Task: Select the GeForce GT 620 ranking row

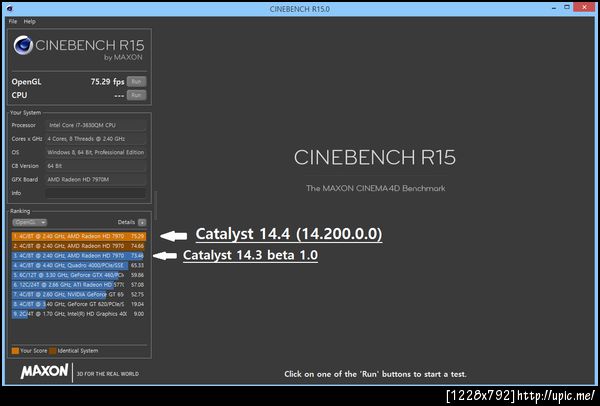Action: 78,304
